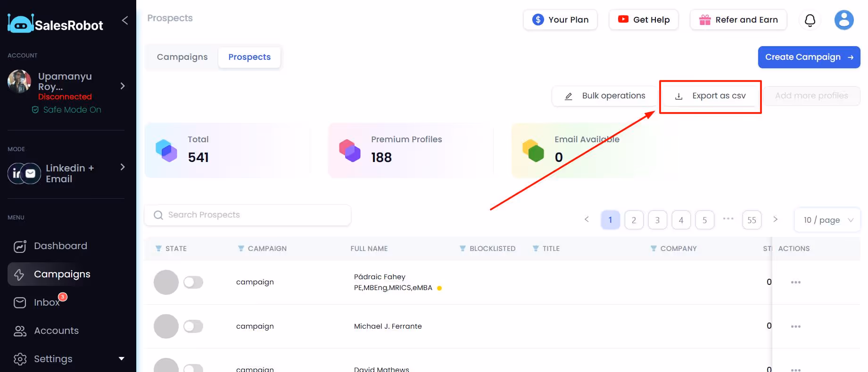
Task: Click the name Michael J. Ferrante
Action: tap(388, 326)
